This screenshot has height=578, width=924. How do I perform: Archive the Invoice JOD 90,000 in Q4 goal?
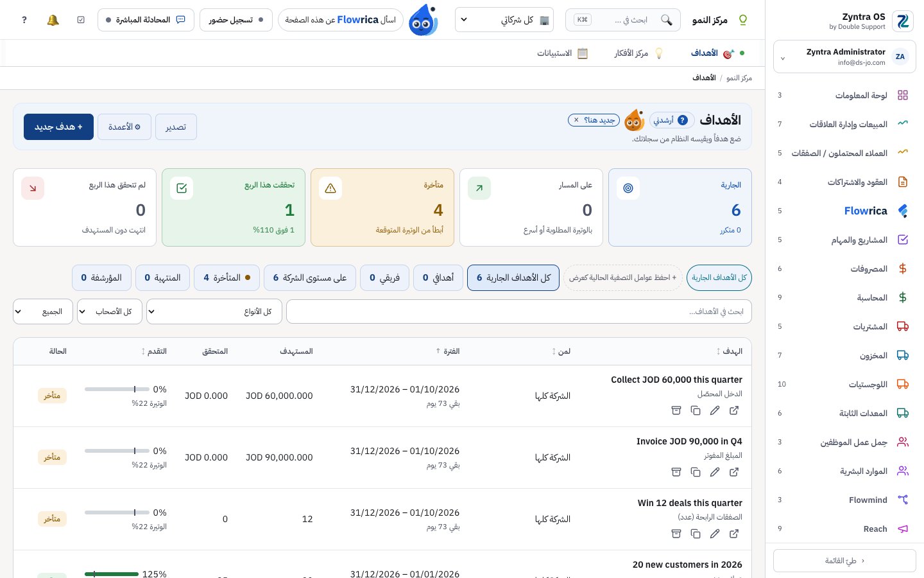click(676, 472)
